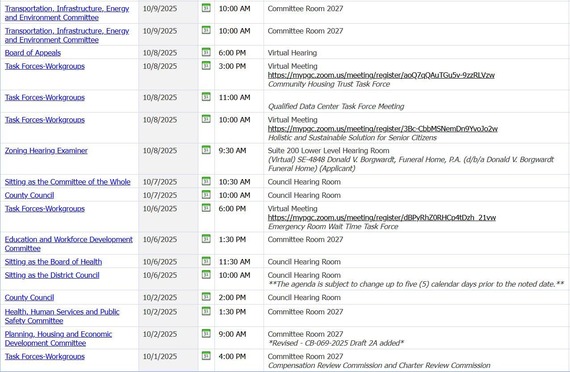570x372 pixels.
Task: Open Zoning Hearing Examiner link
Action: tap(46, 151)
